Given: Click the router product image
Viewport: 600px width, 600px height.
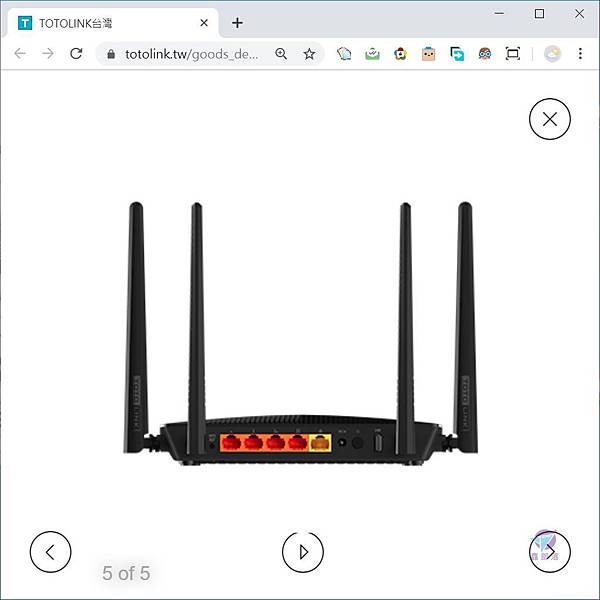Looking at the screenshot, I should tap(300, 333).
